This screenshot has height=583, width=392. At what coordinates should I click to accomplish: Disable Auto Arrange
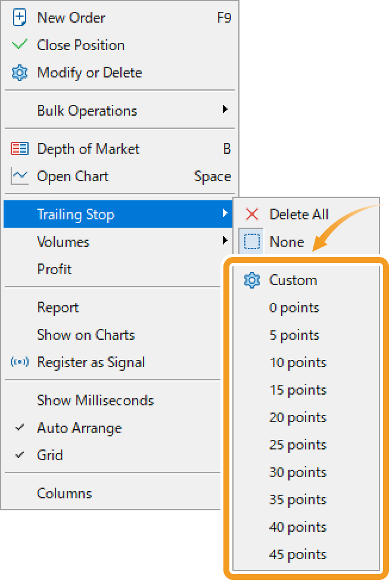[82, 427]
